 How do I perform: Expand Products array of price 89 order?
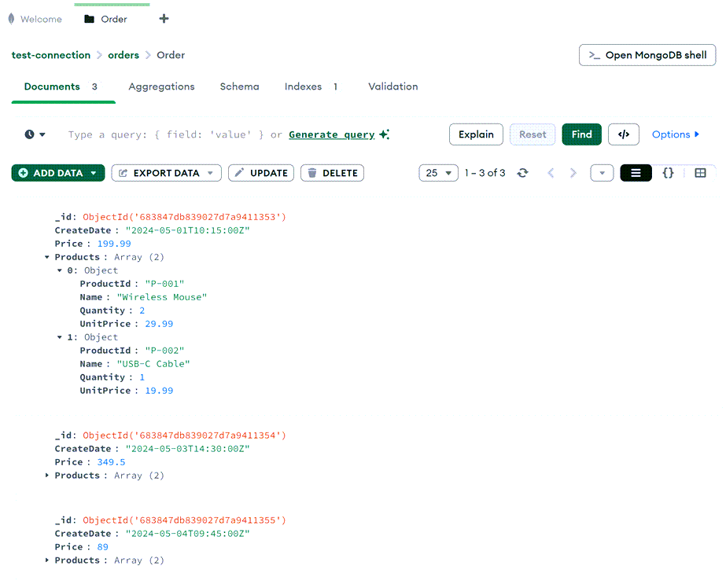46,560
